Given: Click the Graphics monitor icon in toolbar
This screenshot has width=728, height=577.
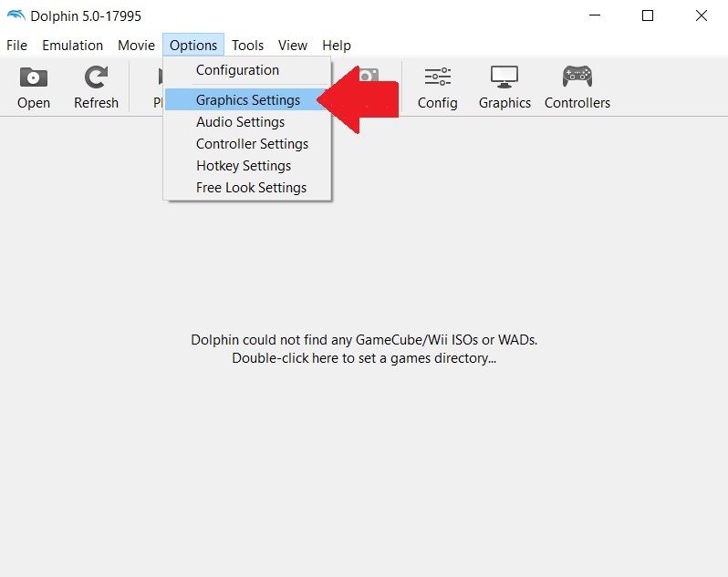Looking at the screenshot, I should [x=504, y=78].
